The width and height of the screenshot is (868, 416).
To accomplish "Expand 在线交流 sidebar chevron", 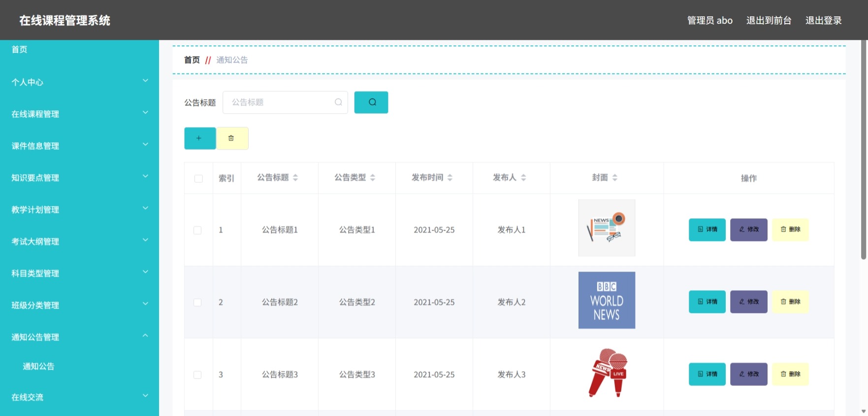I will (x=145, y=396).
